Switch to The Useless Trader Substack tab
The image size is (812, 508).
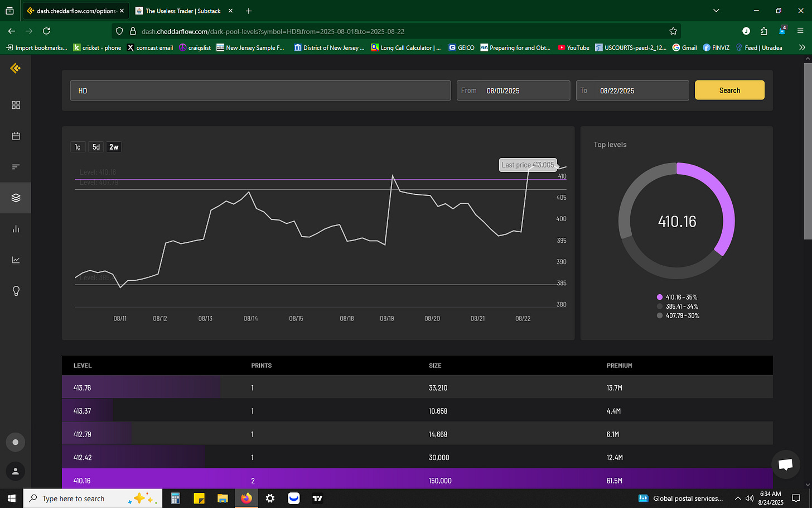pyautogui.click(x=183, y=11)
